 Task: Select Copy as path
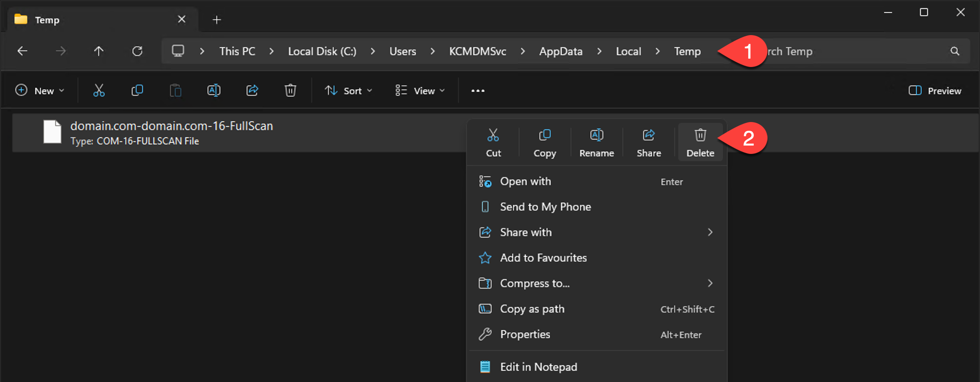(x=597, y=309)
